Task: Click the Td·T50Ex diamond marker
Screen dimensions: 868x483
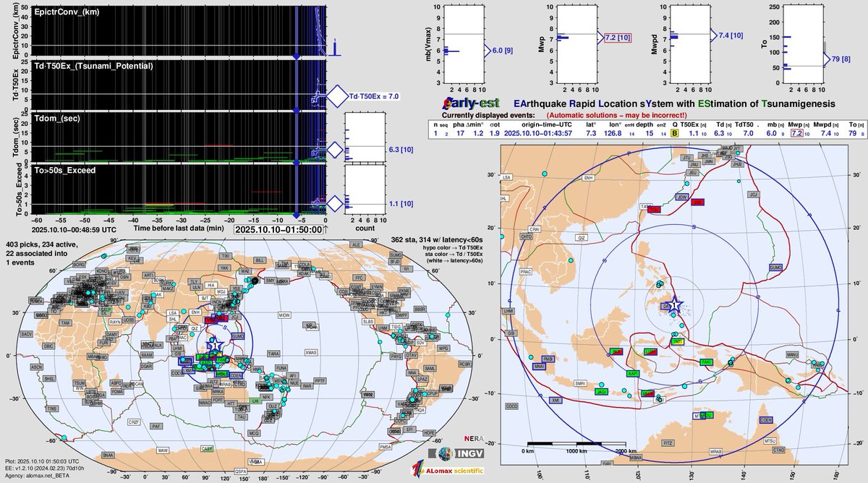Action: 336,95
